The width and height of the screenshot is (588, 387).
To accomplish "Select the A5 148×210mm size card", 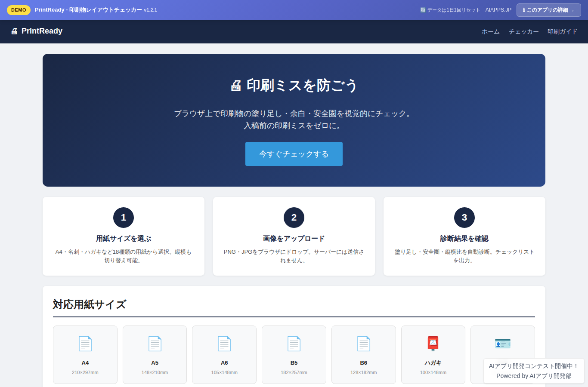I will tap(155, 355).
